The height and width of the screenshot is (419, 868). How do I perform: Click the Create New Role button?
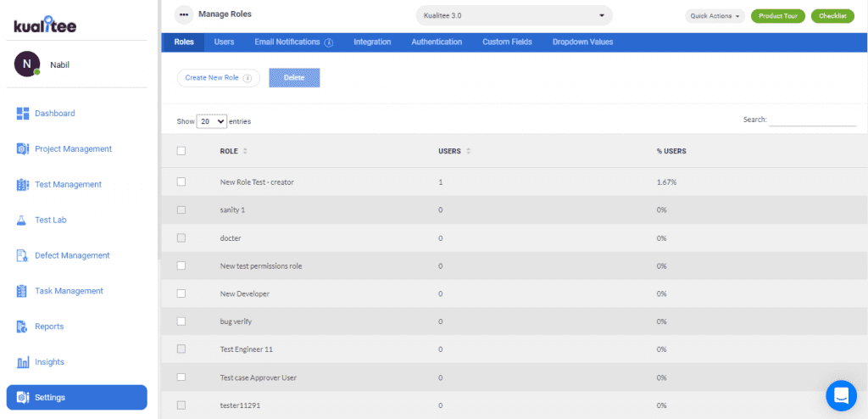tap(218, 78)
